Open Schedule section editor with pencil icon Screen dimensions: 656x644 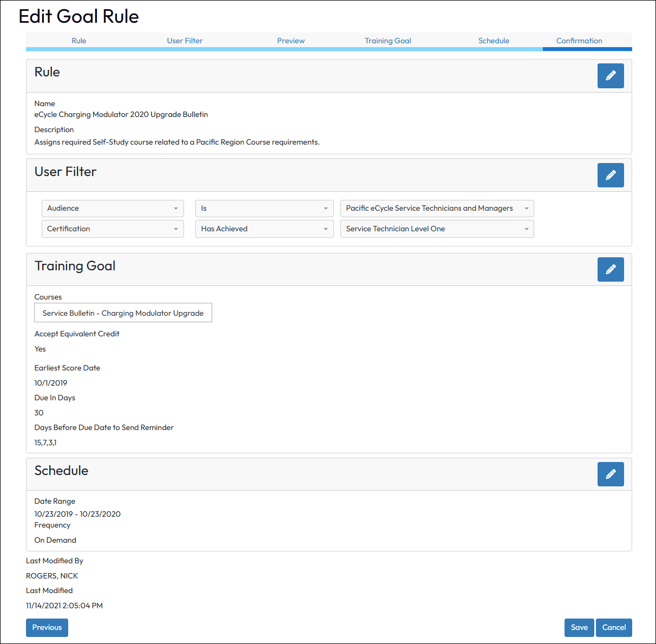(610, 474)
